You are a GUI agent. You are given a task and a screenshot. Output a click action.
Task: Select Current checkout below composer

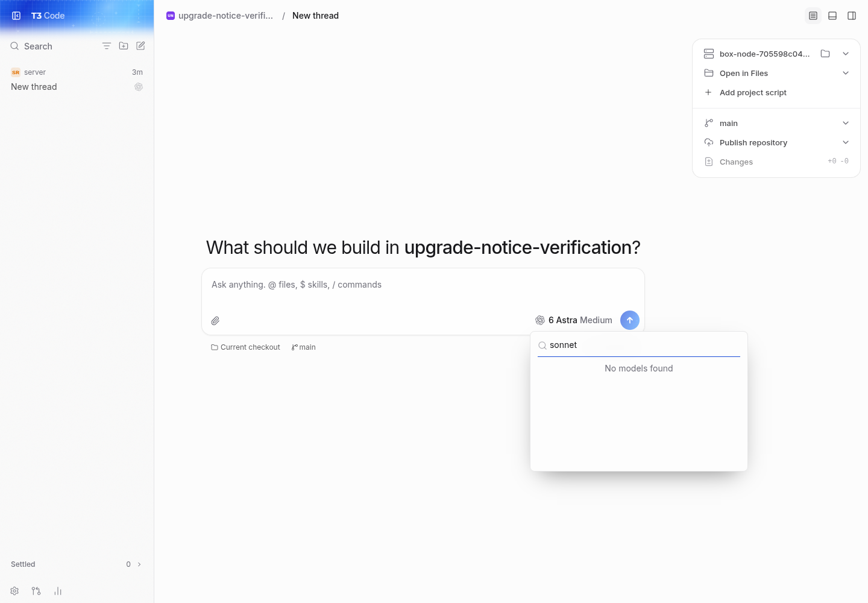(245, 347)
